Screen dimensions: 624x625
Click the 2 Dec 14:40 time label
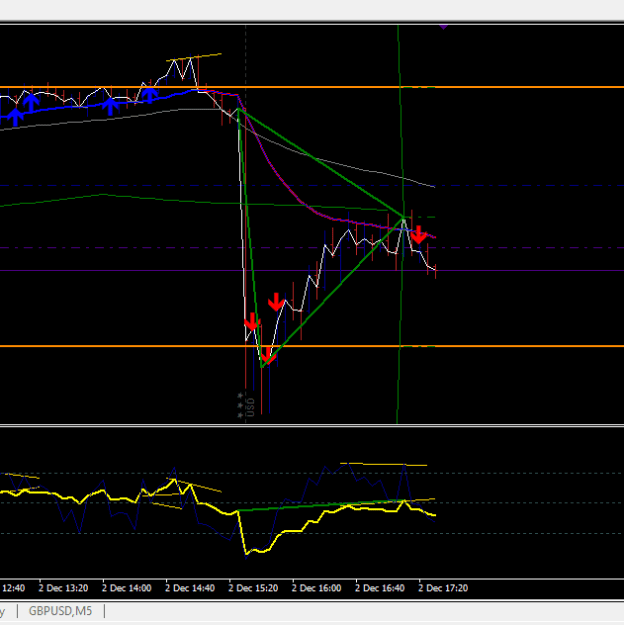pyautogui.click(x=190, y=588)
